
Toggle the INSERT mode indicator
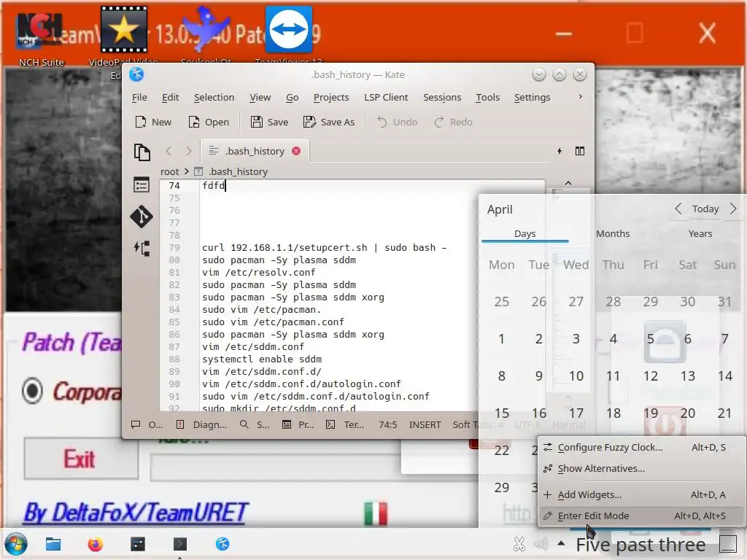coord(425,424)
